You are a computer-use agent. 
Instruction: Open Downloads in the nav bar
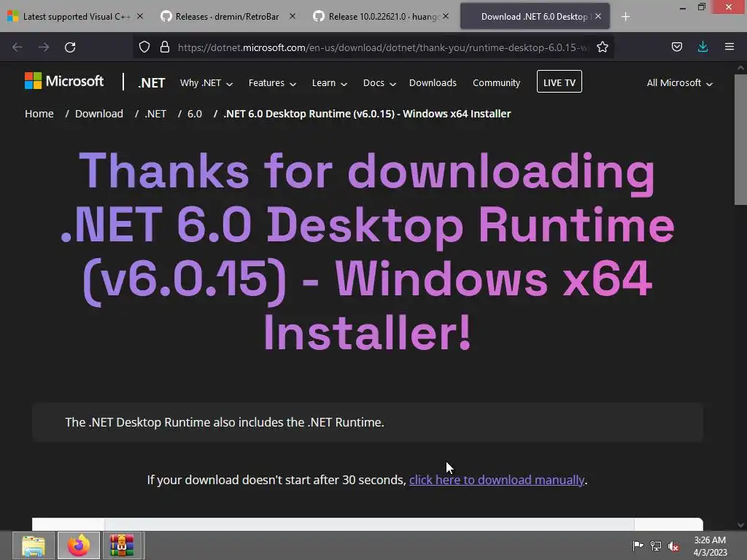[x=433, y=83]
